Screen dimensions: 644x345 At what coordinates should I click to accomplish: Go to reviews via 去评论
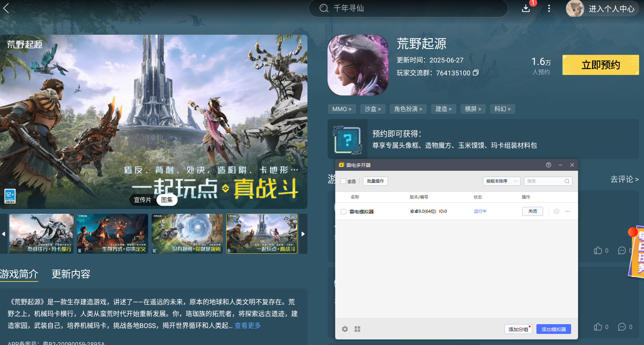click(x=625, y=179)
